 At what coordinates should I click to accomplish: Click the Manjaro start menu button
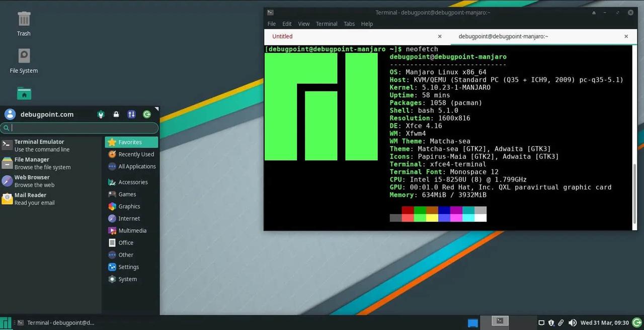coord(6,322)
